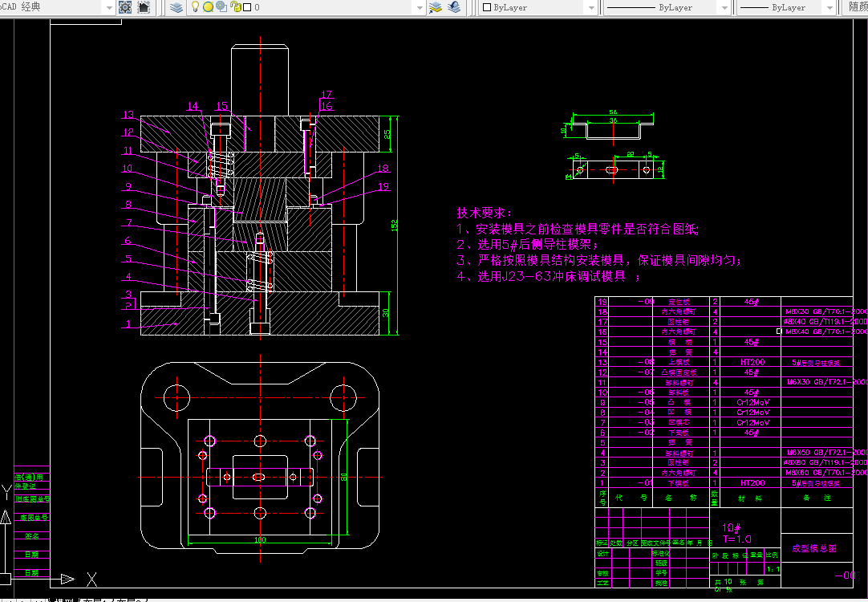Viewport: 868px width, 602px height.
Task: Toggle the layer on/off lightbulb icon
Action: pyautogui.click(x=196, y=6)
